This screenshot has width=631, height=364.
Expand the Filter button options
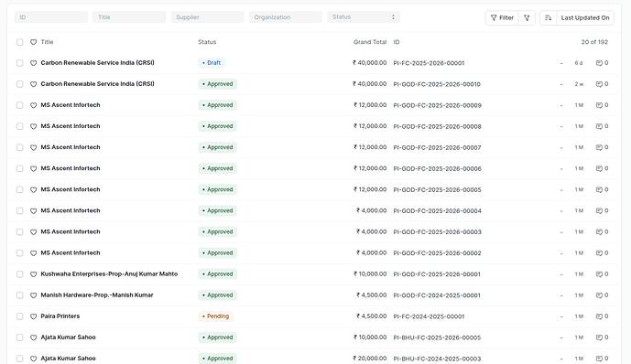(x=502, y=17)
